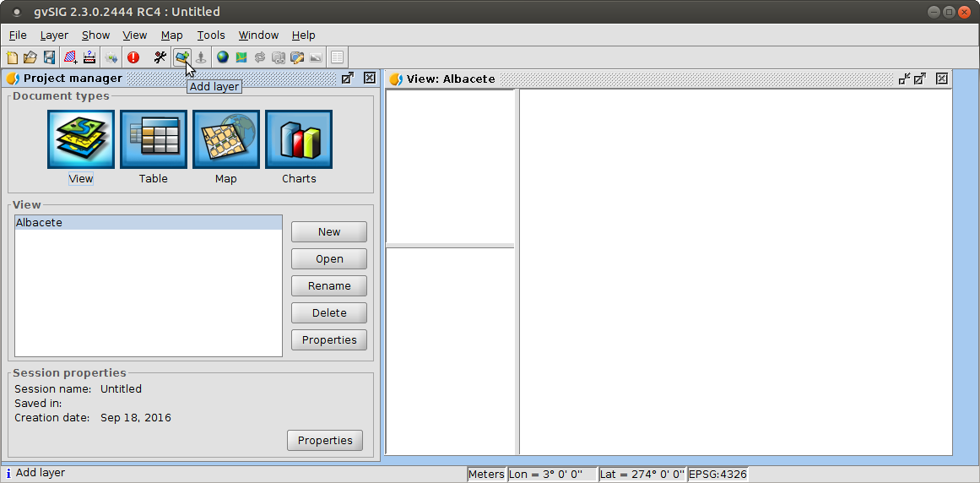Maximize the Project manager panel

347,78
